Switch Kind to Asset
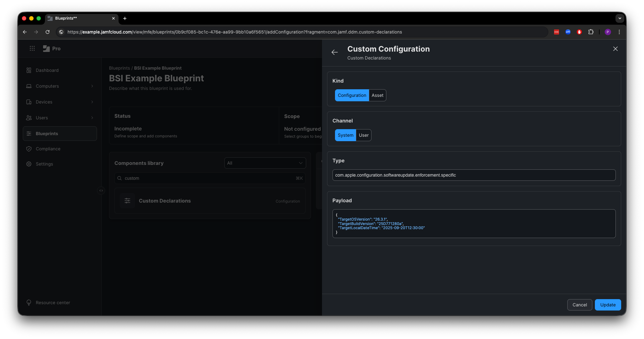Image resolution: width=644 pixels, height=339 pixels. [377, 95]
